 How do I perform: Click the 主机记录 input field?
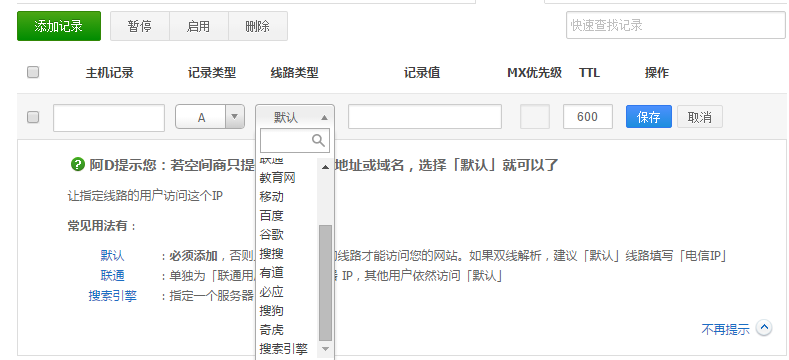click(109, 118)
